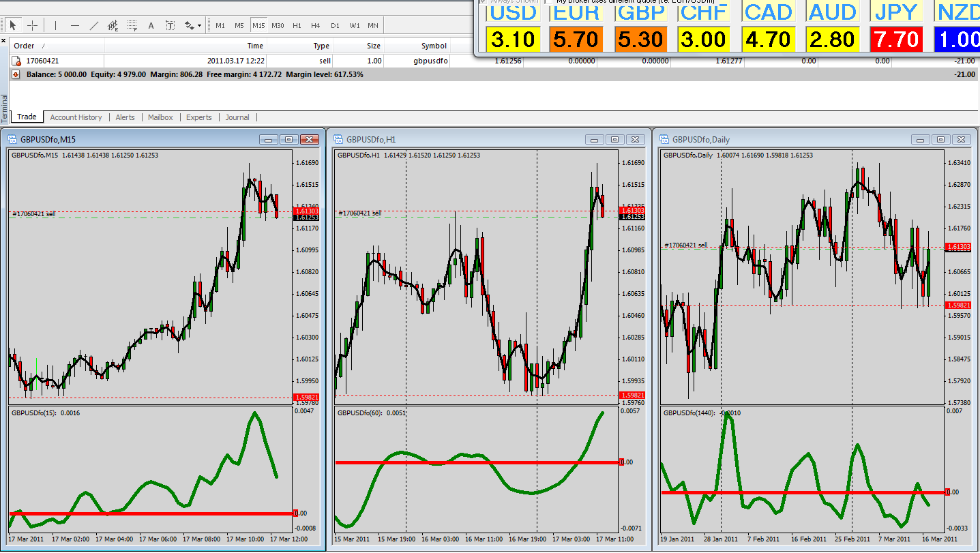Click the EUR strength value 5.70

pos(577,39)
